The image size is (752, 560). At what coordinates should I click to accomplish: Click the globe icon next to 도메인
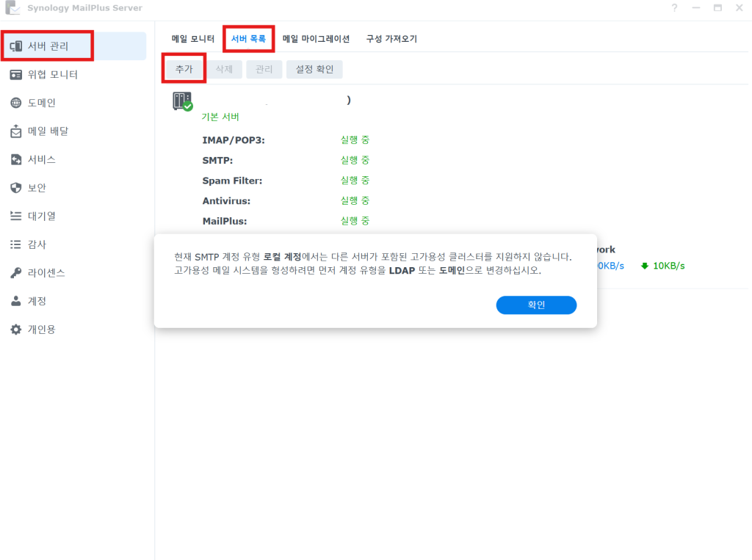tap(16, 103)
